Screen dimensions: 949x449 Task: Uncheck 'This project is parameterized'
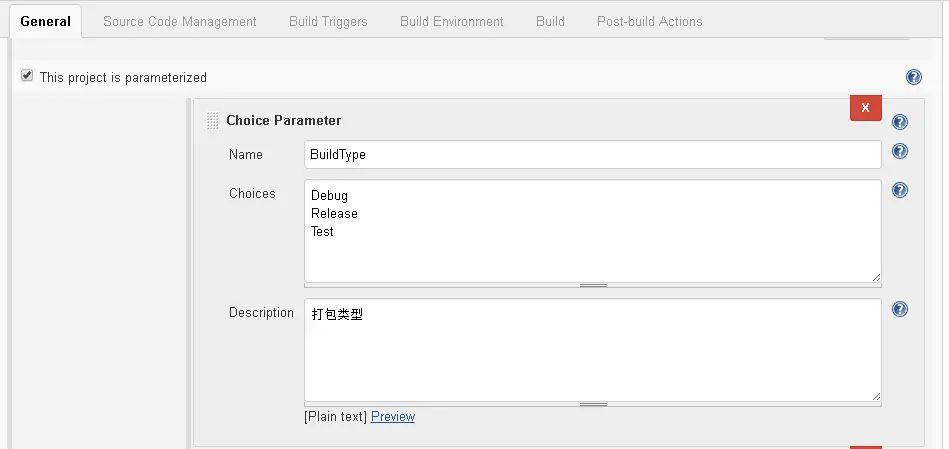click(27, 76)
